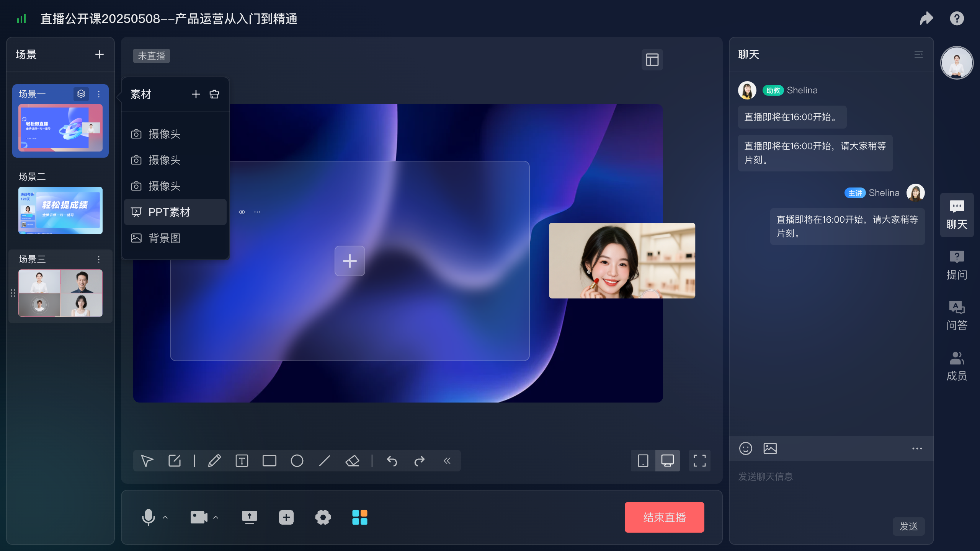980x551 pixels.
Task: Select the straight line tool
Action: tap(325, 461)
